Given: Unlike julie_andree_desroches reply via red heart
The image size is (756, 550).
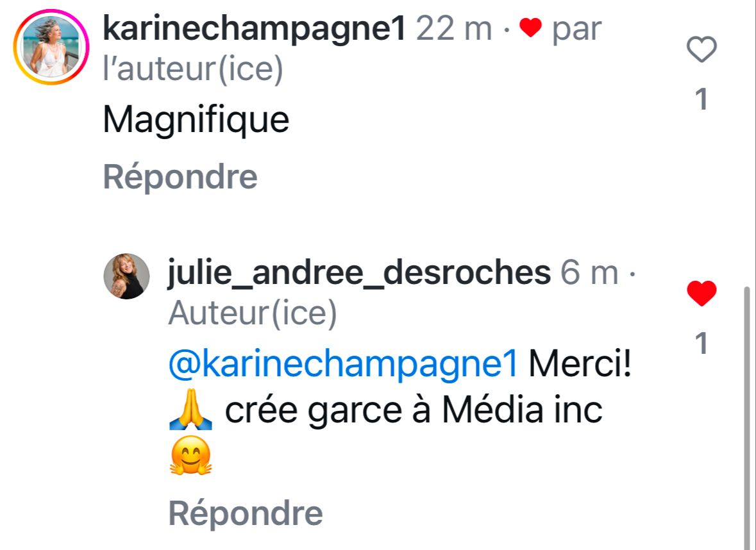Looking at the screenshot, I should 701,294.
